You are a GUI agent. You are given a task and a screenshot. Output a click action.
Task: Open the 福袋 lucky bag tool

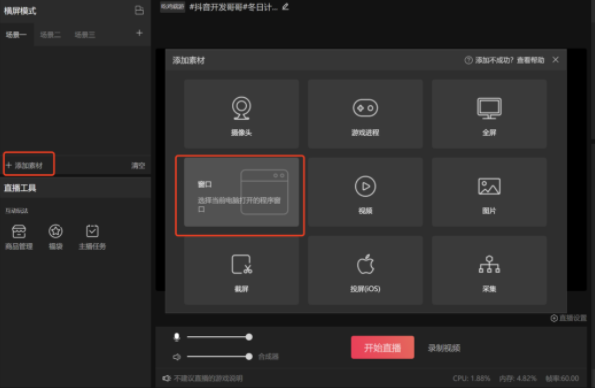click(55, 237)
